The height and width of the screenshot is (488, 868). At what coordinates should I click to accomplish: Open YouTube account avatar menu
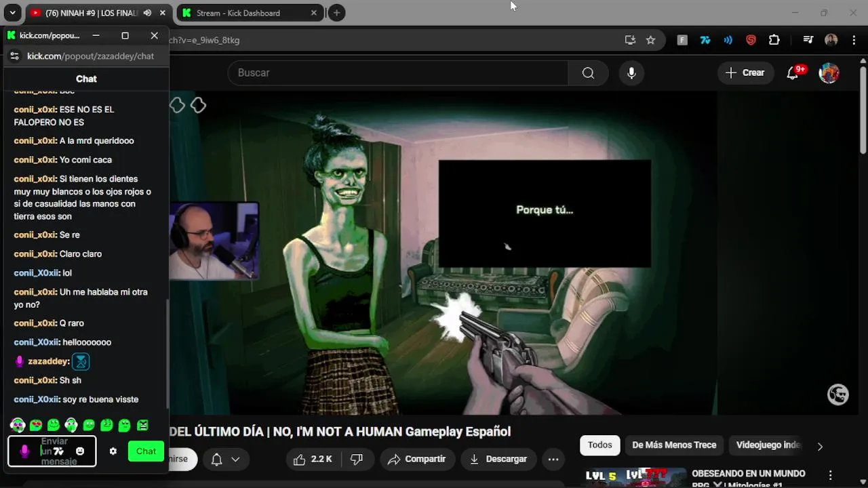click(829, 73)
